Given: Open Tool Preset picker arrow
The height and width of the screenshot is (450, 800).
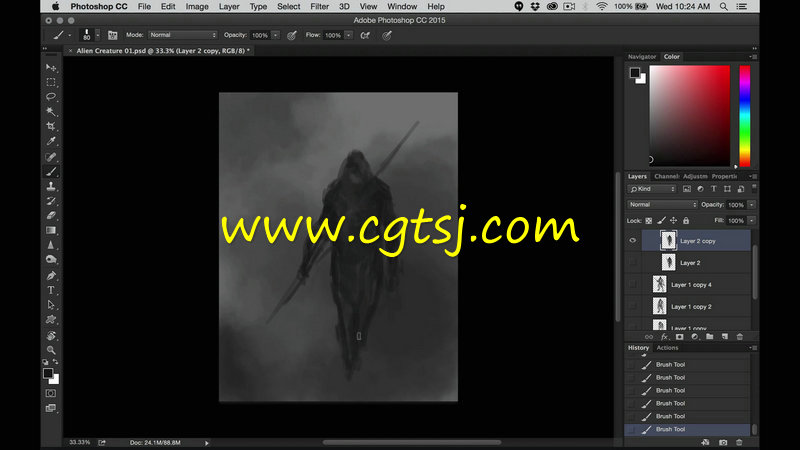Looking at the screenshot, I should 69,35.
